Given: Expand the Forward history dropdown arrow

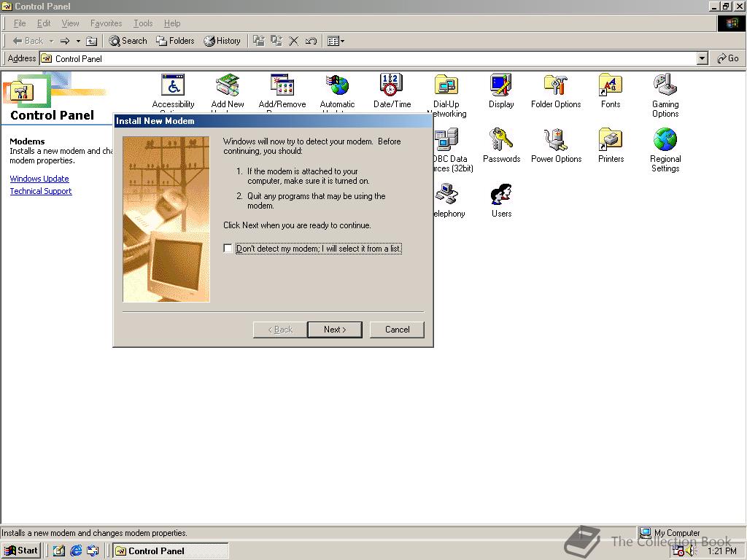Looking at the screenshot, I should [78, 41].
